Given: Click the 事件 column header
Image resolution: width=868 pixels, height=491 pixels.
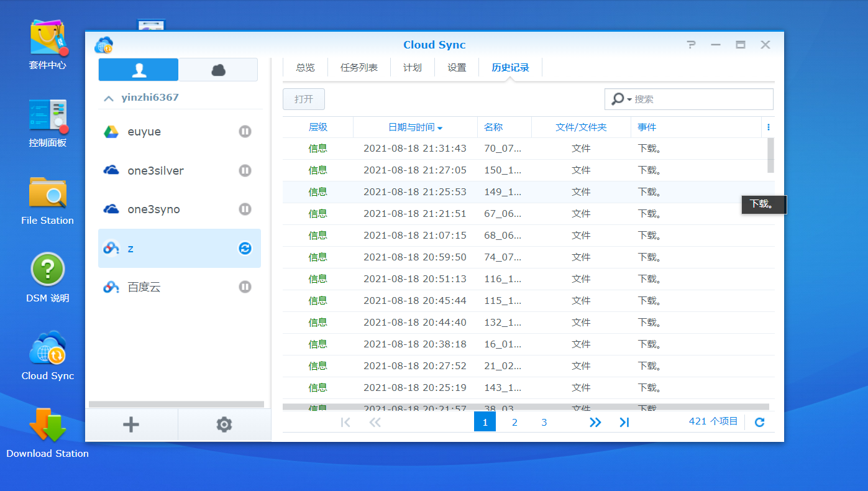Looking at the screenshot, I should 696,127.
